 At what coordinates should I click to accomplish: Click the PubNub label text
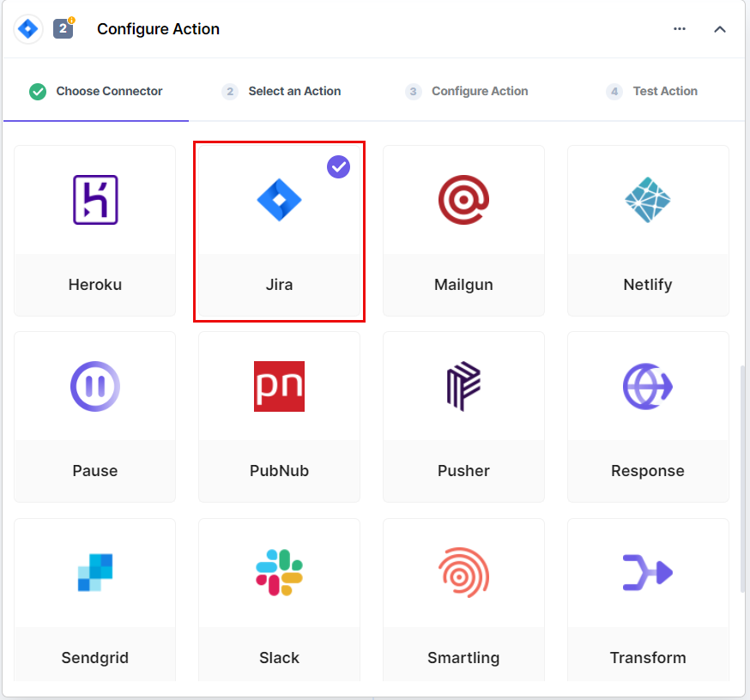(x=280, y=471)
